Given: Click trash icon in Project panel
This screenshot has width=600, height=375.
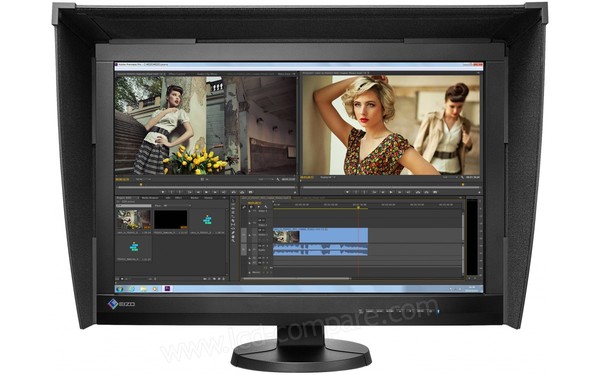Looking at the screenshot, I should (x=223, y=279).
